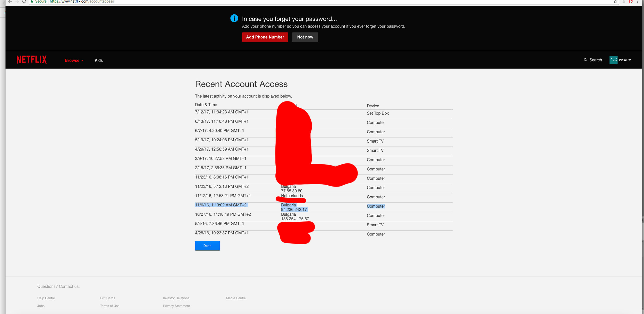This screenshot has height=314, width=644.
Task: Click the blue info icon in banner
Action: coord(234,18)
